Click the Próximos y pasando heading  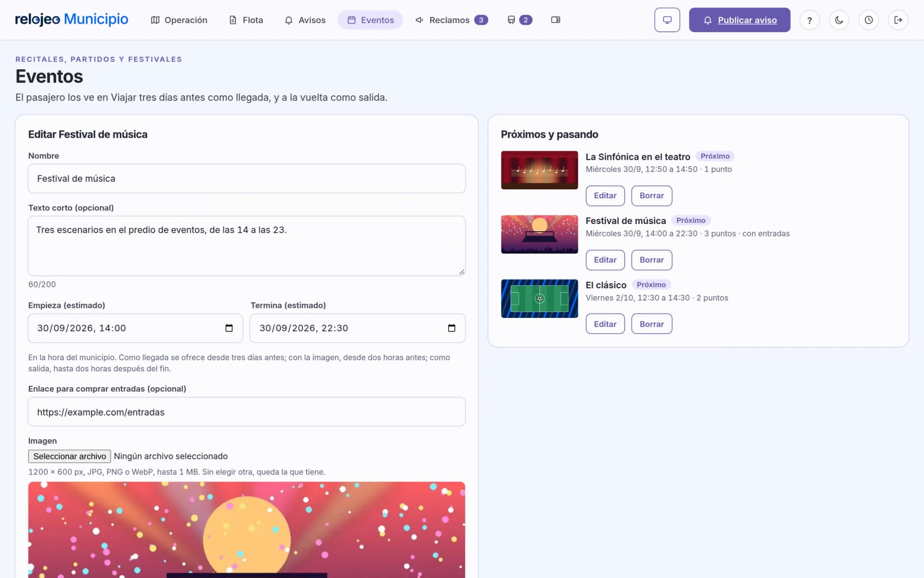550,134
